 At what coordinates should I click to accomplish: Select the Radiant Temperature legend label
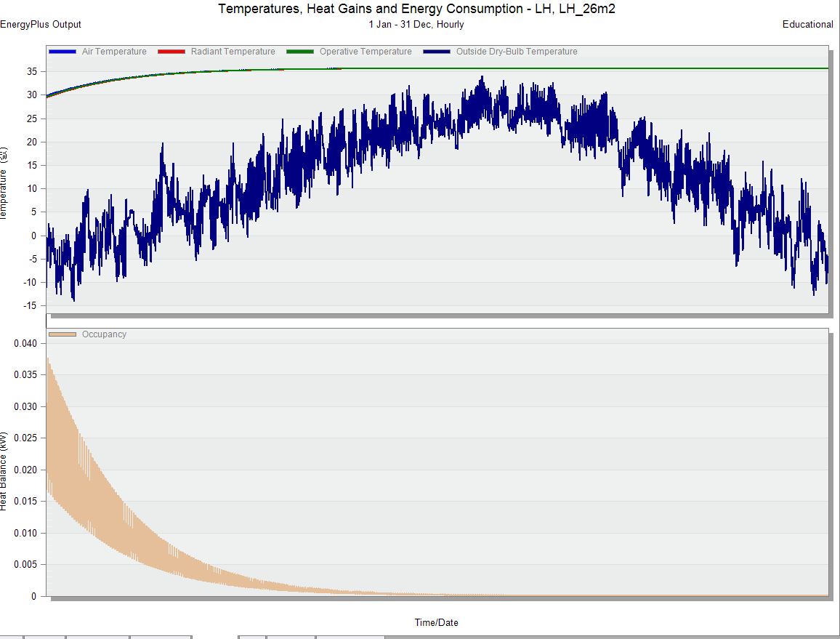click(x=233, y=52)
